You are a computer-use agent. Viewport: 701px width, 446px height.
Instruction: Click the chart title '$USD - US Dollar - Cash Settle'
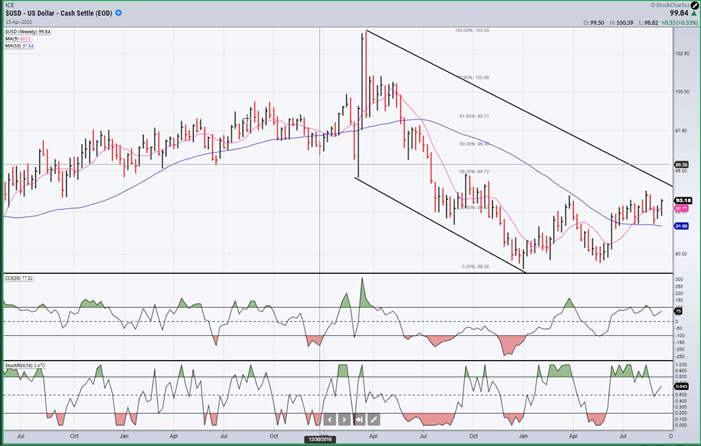click(60, 13)
